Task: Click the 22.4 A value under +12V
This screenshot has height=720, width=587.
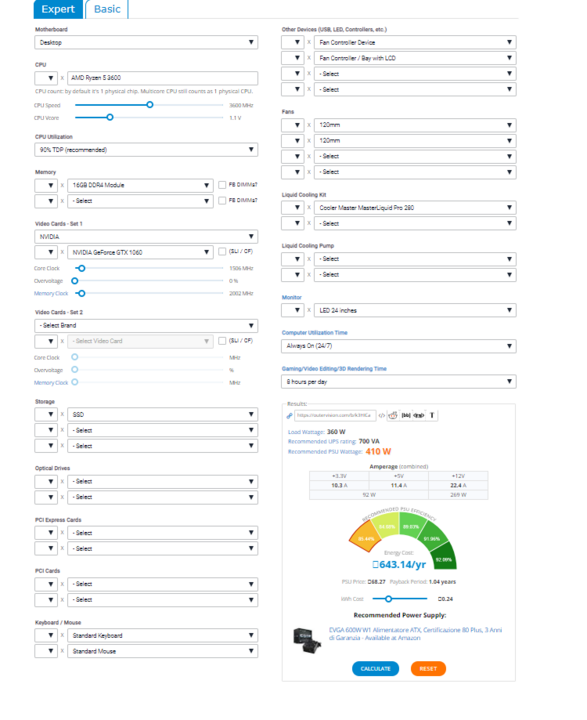Action: (x=458, y=485)
